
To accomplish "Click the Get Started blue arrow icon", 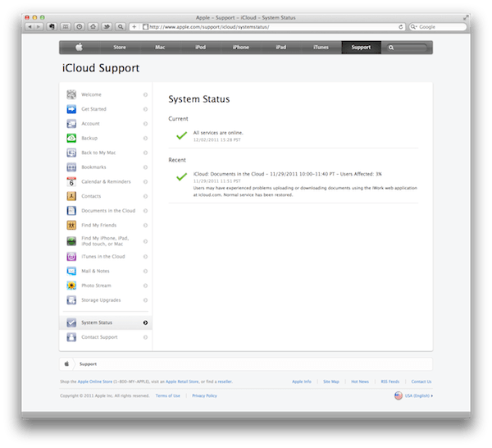I will [x=71, y=109].
